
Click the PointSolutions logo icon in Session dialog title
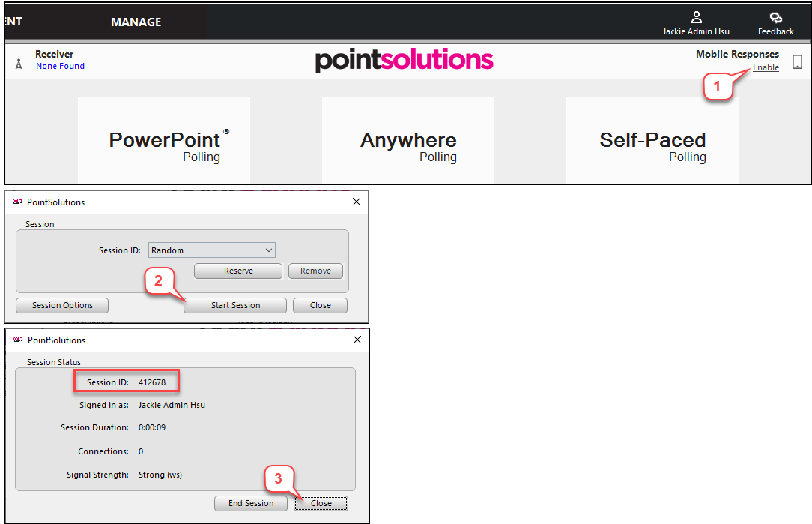[18, 202]
